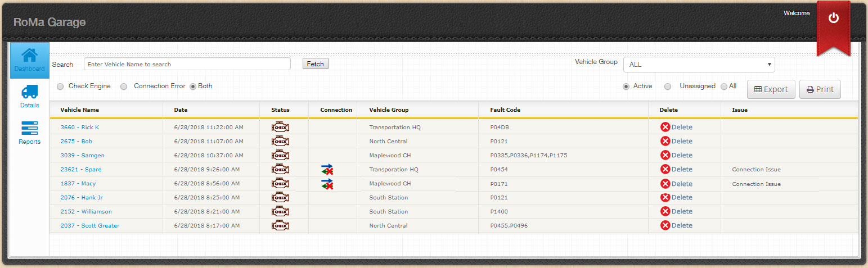
Task: Click the red power logout icon
Action: pyautogui.click(x=834, y=19)
